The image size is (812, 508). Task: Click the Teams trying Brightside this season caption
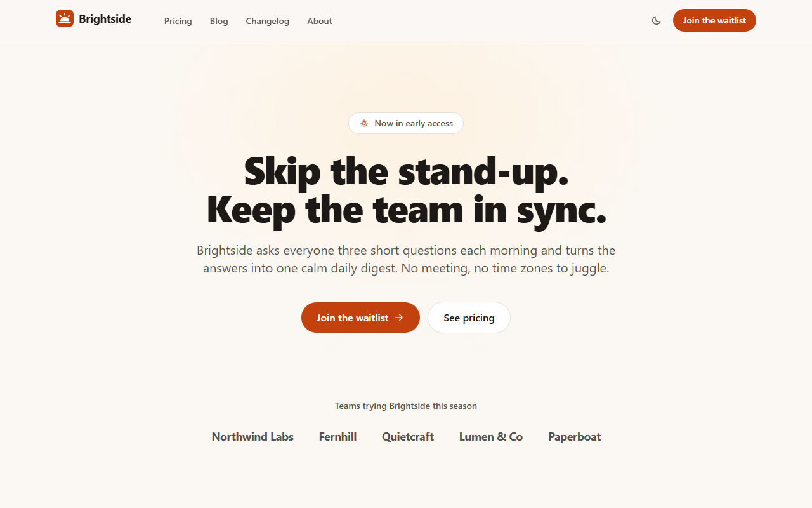406,406
